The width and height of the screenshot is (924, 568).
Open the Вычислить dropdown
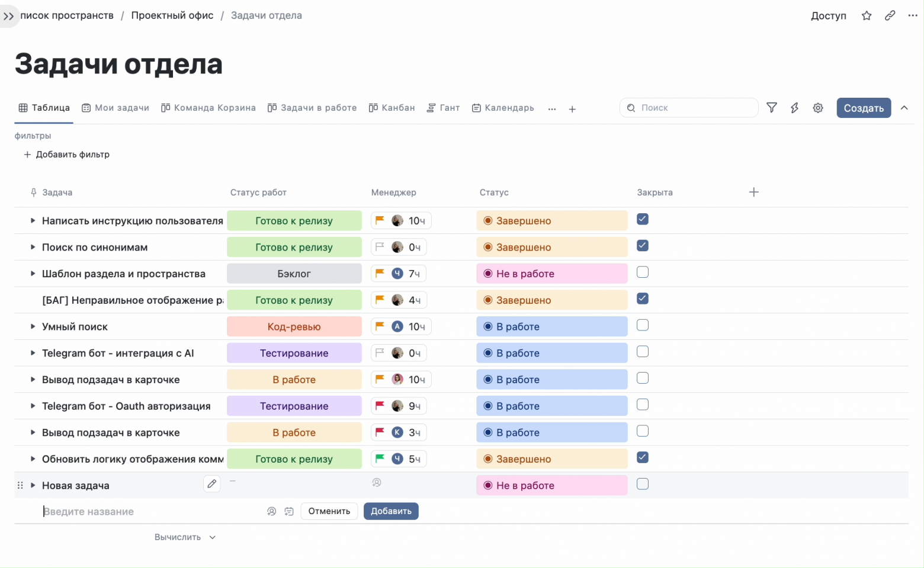click(x=185, y=537)
